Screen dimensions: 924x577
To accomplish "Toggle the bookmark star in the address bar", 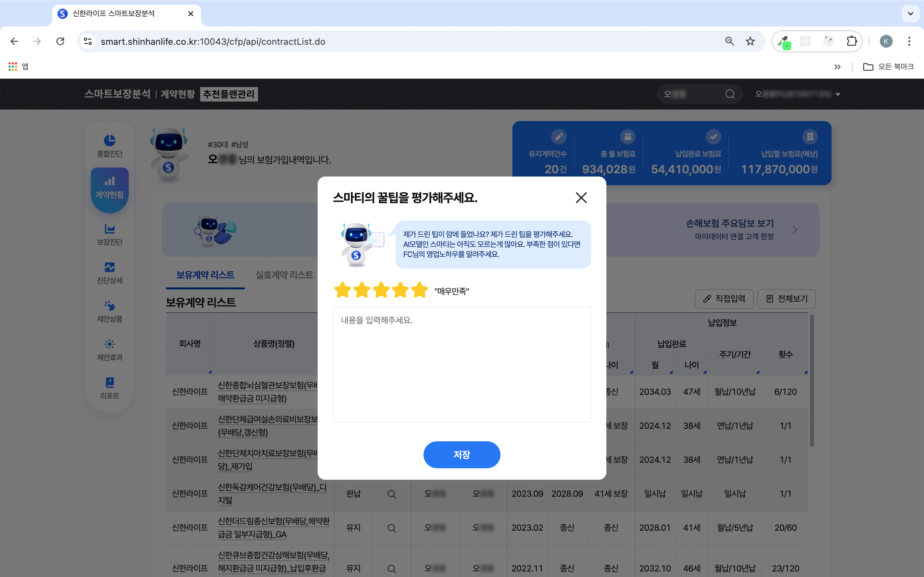I will click(750, 41).
